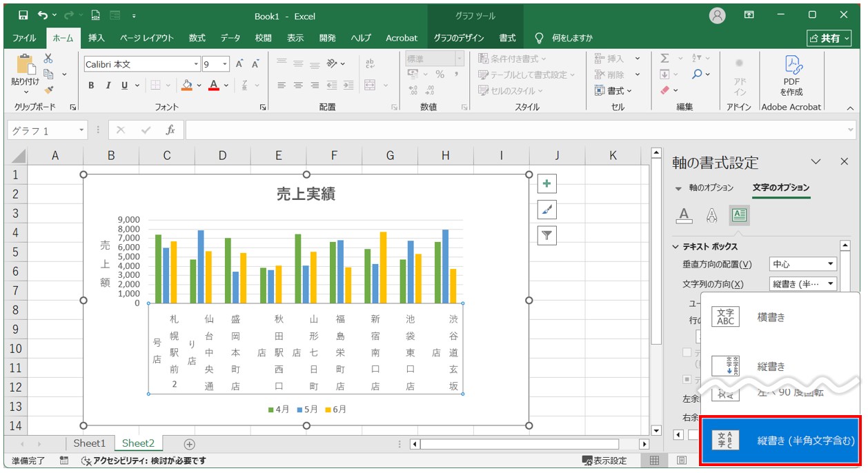Click the Paste (貼り付け) clipboard icon
868x473 pixels.
coord(26,66)
